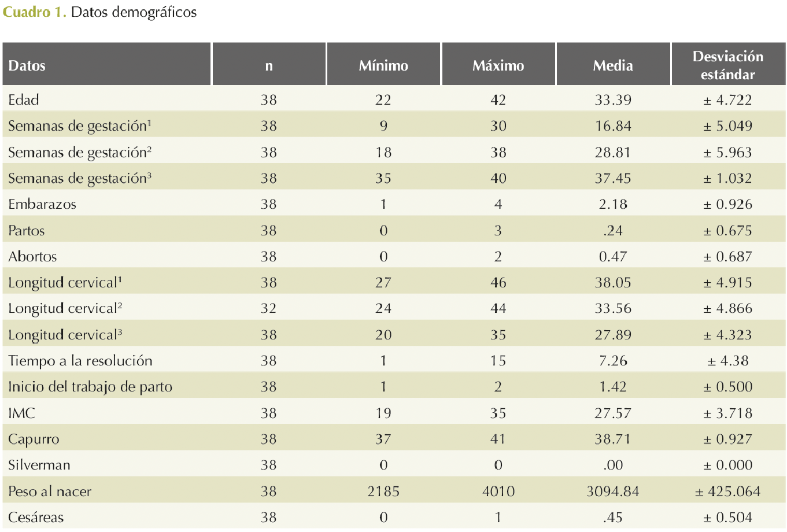Click the "Mínimo" column header
This screenshot has width=787, height=532.
click(383, 66)
